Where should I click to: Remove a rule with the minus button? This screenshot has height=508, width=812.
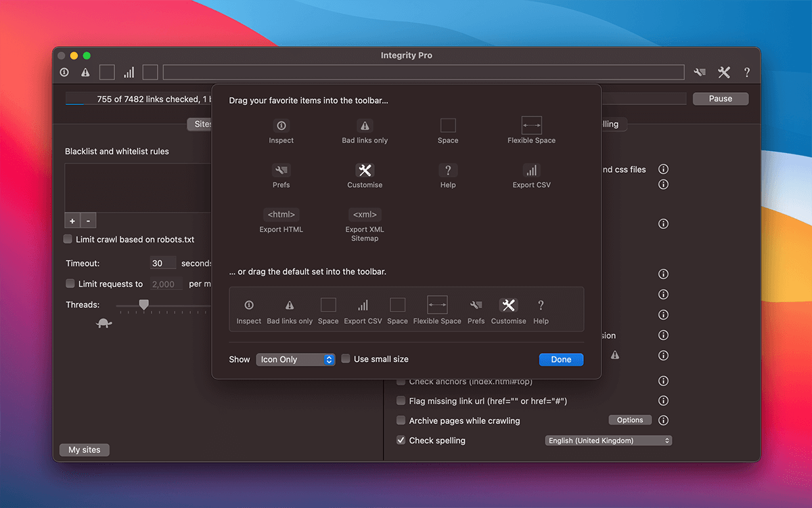tap(89, 221)
